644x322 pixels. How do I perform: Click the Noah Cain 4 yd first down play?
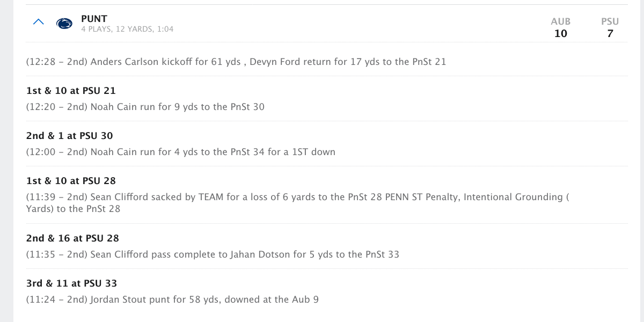[x=181, y=152]
